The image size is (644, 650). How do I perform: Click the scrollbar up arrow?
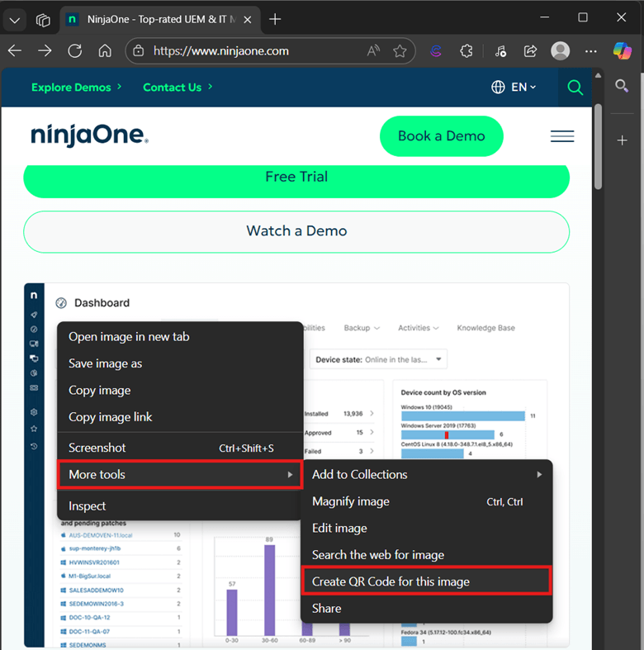598,76
